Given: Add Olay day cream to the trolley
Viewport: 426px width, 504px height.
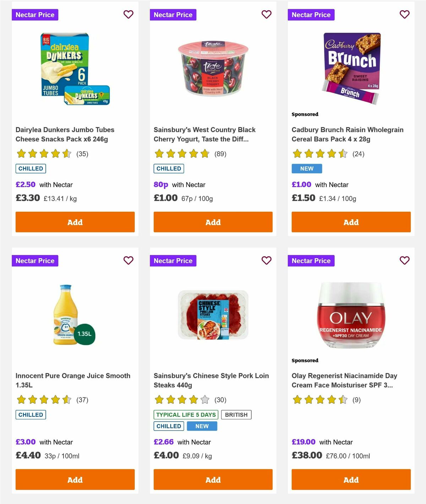Looking at the screenshot, I should pyautogui.click(x=351, y=479).
